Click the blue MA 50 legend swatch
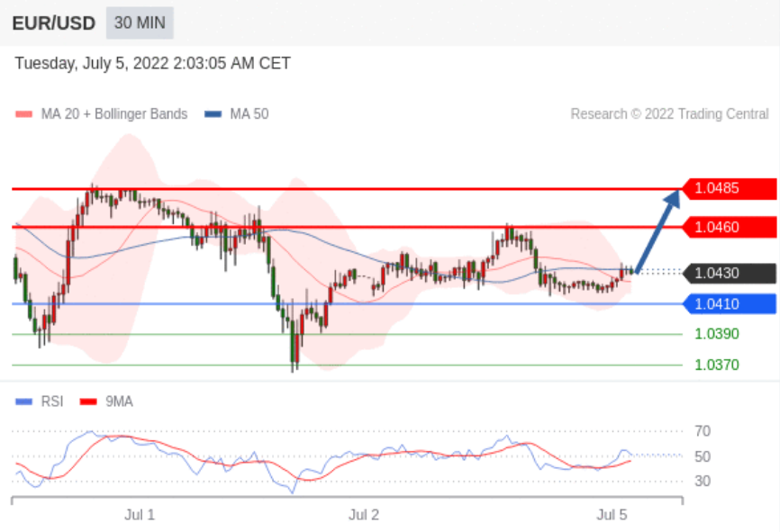The height and width of the screenshot is (532, 780). pos(213,114)
